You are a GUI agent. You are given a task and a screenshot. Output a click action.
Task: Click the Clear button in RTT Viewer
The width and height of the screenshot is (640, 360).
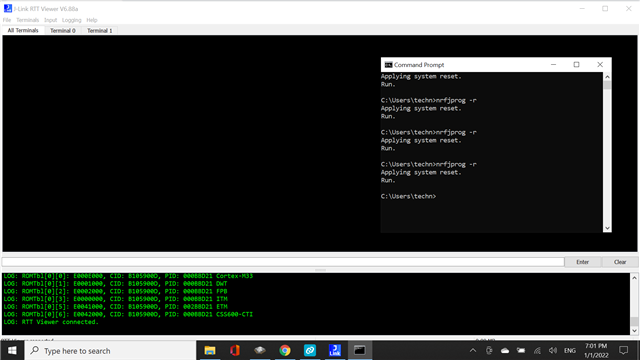click(620, 262)
